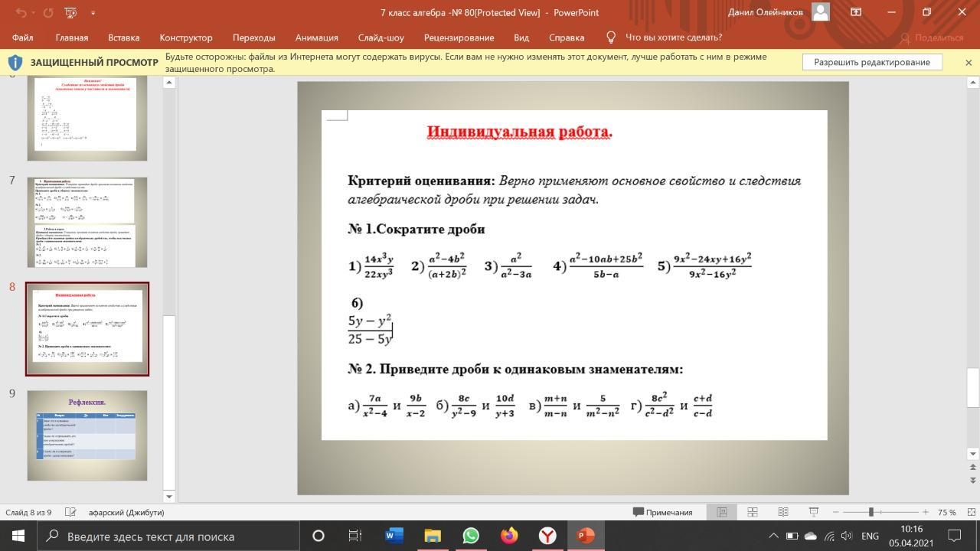Click the slide title "Индивидуальная работа."
The height and width of the screenshot is (551, 980).
coord(520,132)
